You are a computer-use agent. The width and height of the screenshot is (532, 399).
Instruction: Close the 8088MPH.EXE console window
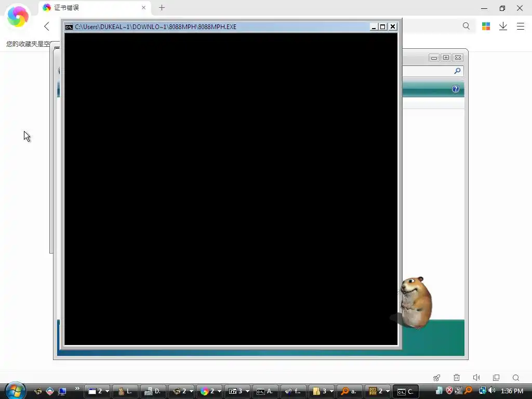click(393, 27)
